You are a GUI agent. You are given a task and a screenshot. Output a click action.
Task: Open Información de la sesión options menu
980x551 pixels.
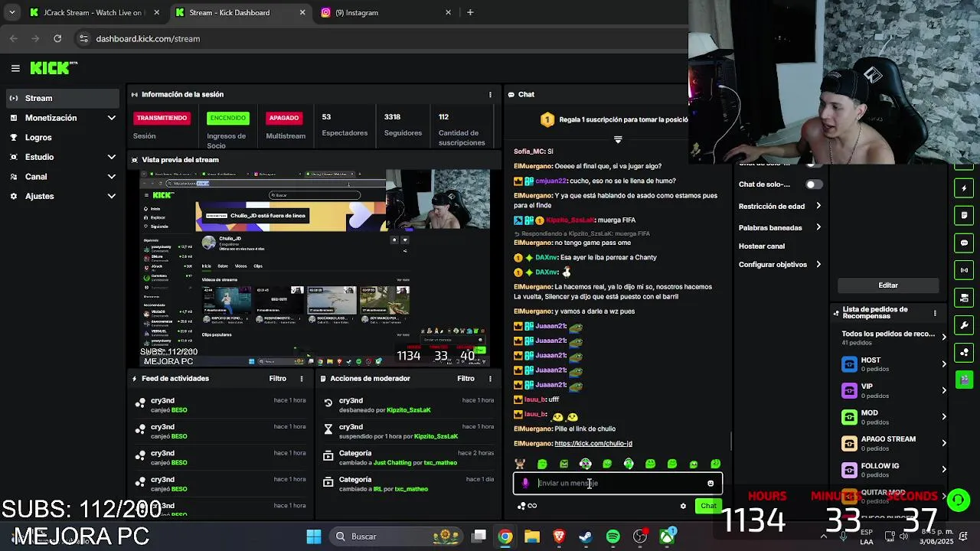click(x=490, y=94)
